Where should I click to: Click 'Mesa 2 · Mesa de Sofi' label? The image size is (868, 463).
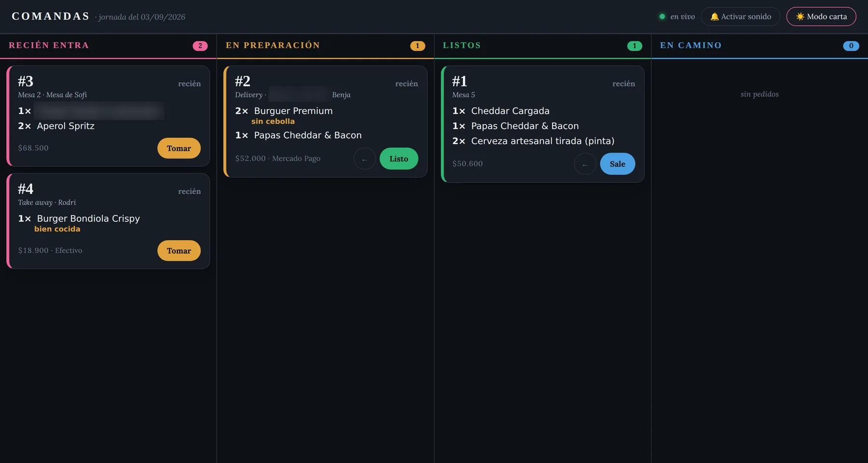[53, 95]
